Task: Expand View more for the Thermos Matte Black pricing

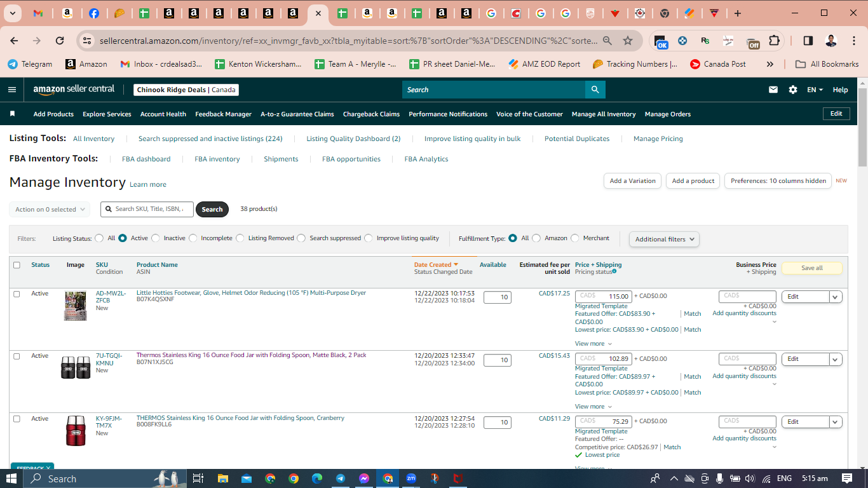Action: point(593,407)
